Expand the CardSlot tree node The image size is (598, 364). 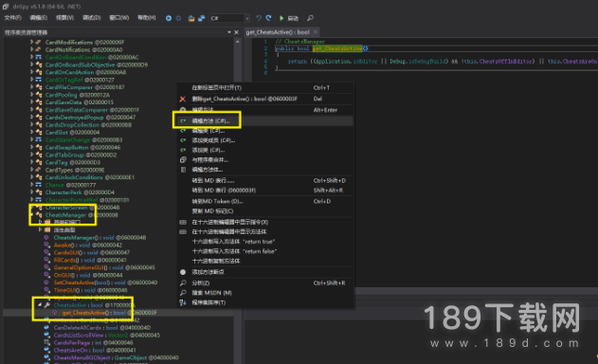(x=32, y=133)
